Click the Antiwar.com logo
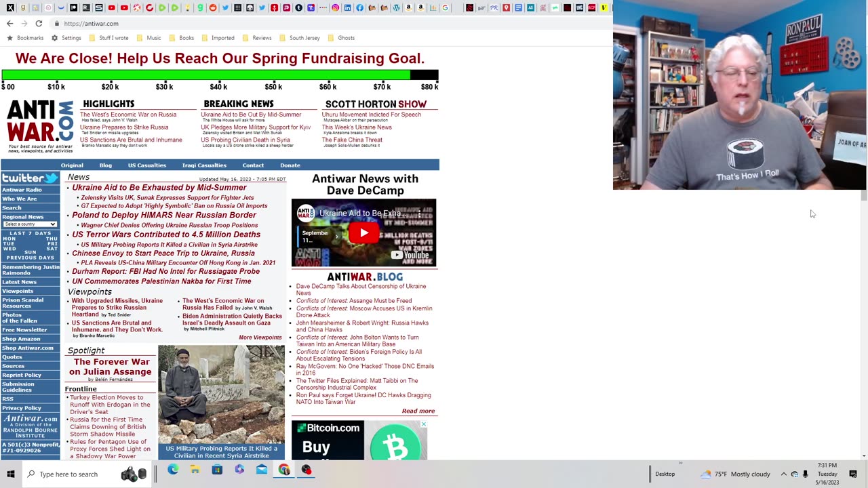Viewport: 868px width, 488px height. point(40,126)
